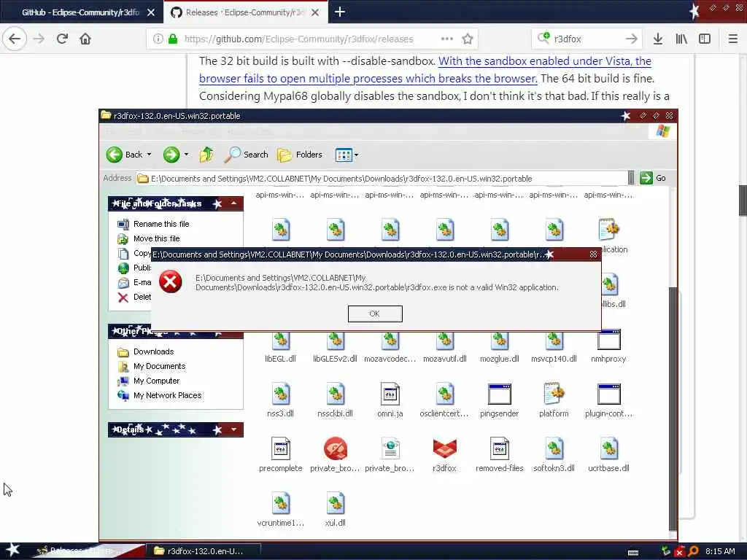Switch to r3dfox-132.0 taskbar button

[203, 551]
